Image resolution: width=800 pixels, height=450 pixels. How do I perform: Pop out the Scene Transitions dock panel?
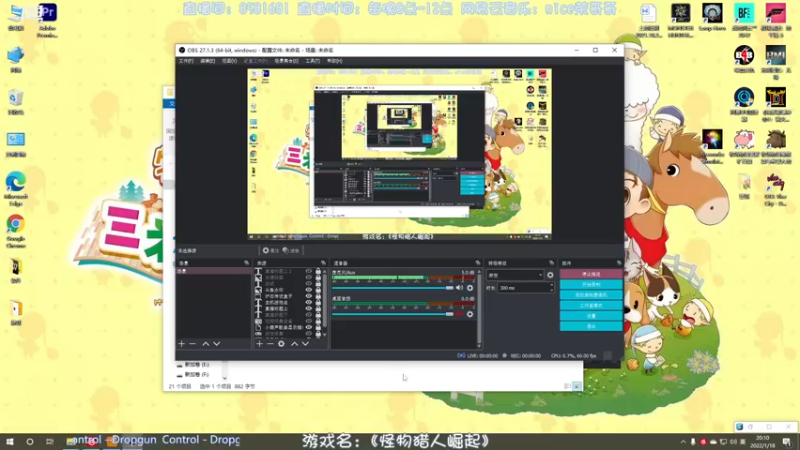click(552, 263)
